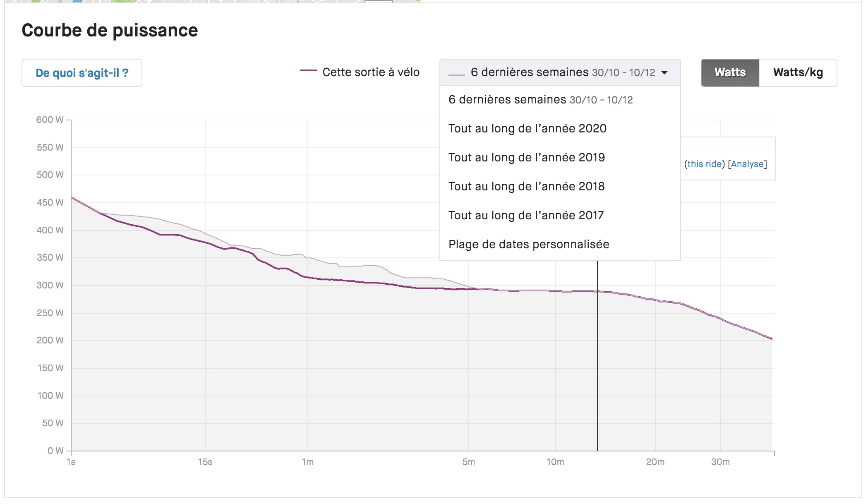This screenshot has height=504, width=868.
Task: Pick "Tout au long de l'année 2018"
Action: click(527, 187)
